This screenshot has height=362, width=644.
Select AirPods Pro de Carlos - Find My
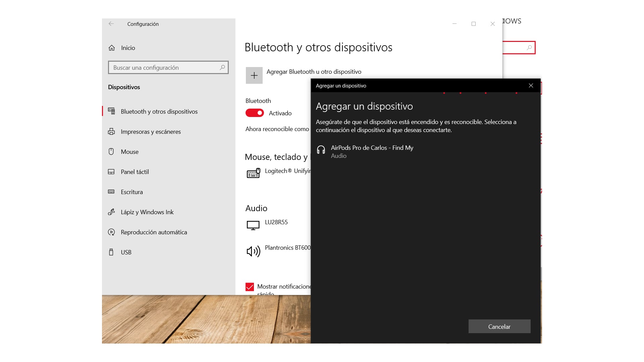(x=425, y=152)
